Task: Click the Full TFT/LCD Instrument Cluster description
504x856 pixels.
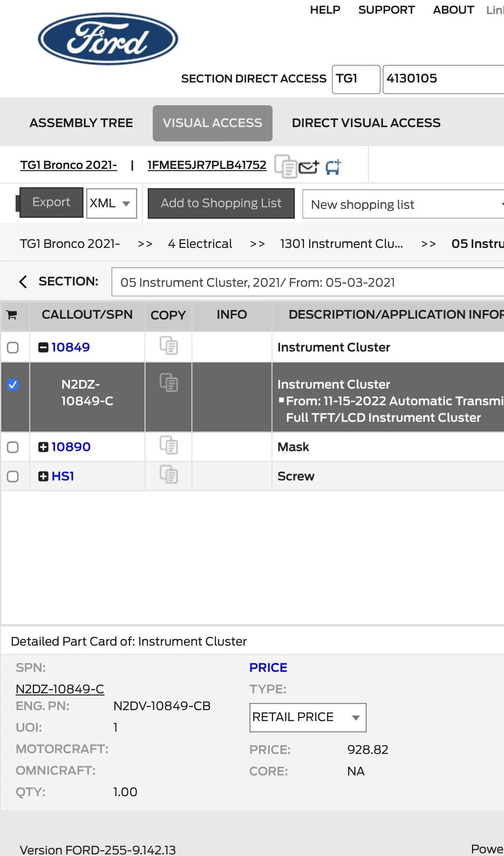Action: coord(383,418)
